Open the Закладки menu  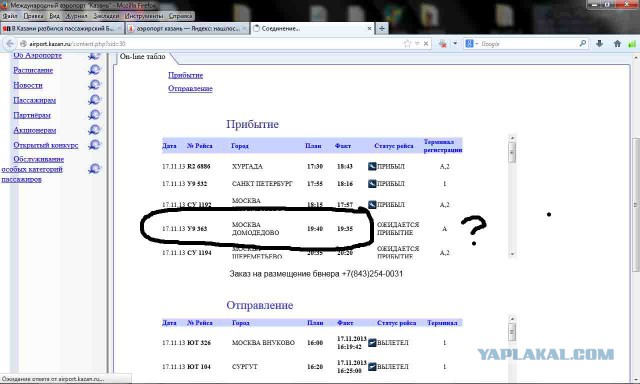click(x=106, y=16)
